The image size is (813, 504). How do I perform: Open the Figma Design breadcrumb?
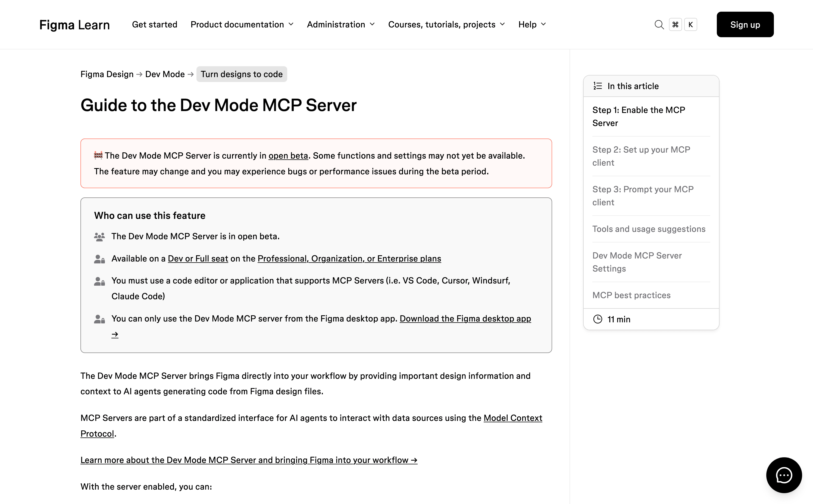pos(107,74)
